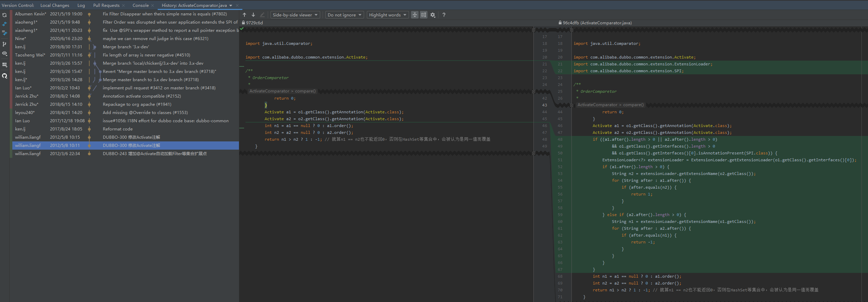868x302 pixels.
Task: Switch to the Pull Requests tab
Action: tap(106, 5)
